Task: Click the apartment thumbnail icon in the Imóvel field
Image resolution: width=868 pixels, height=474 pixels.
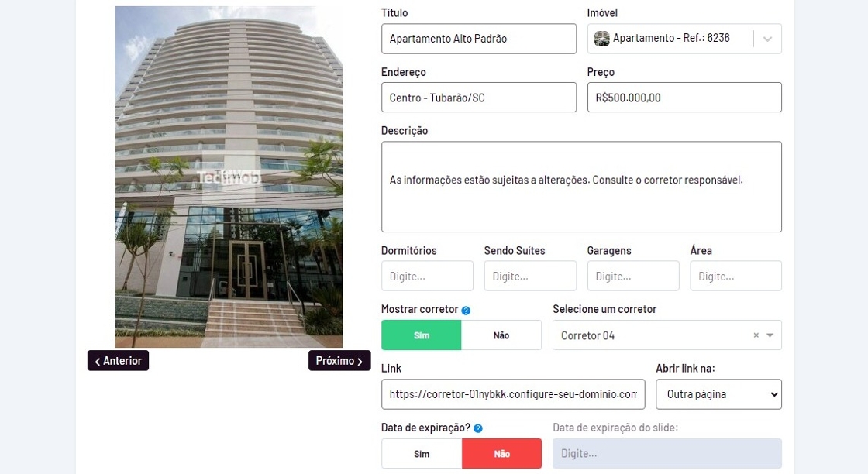Action: tap(601, 38)
